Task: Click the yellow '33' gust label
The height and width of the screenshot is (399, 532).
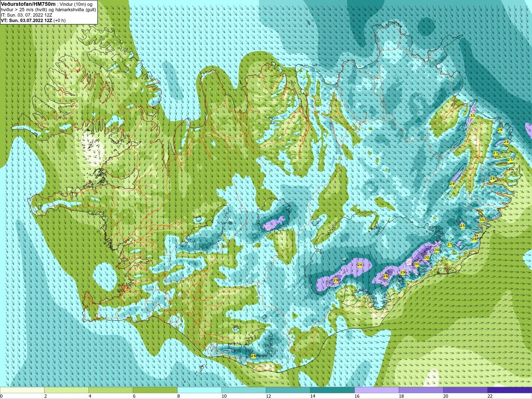Action: (x=473, y=116)
